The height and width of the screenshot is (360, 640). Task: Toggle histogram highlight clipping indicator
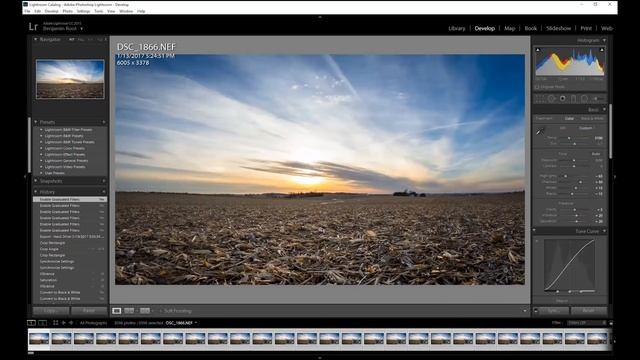[602, 50]
